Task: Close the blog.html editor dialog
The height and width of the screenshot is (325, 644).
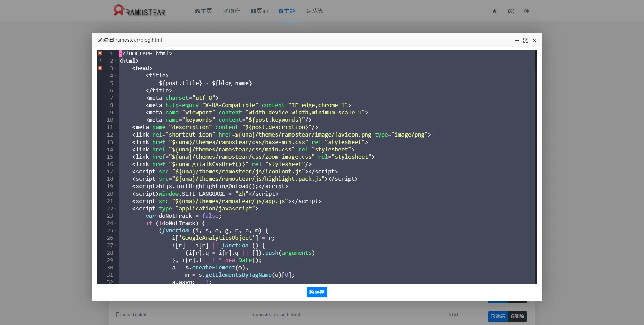Action: pos(534,40)
